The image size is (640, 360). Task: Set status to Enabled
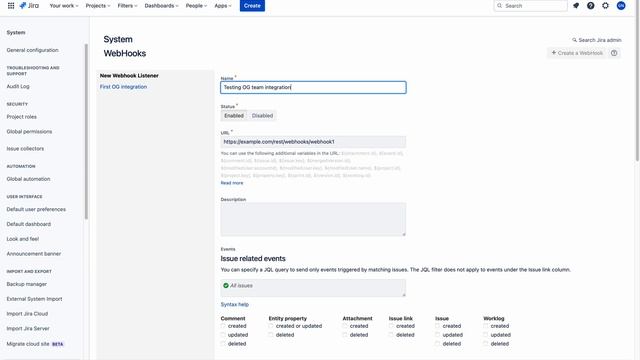click(234, 116)
